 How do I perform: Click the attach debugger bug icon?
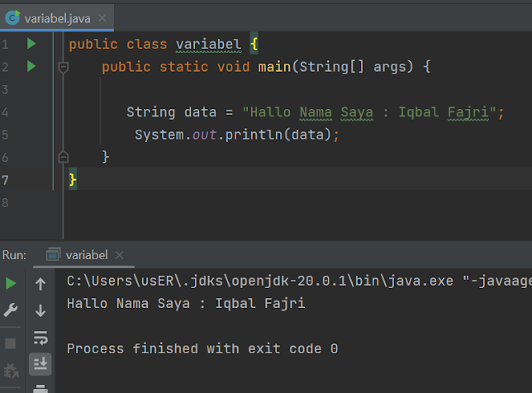point(11,372)
